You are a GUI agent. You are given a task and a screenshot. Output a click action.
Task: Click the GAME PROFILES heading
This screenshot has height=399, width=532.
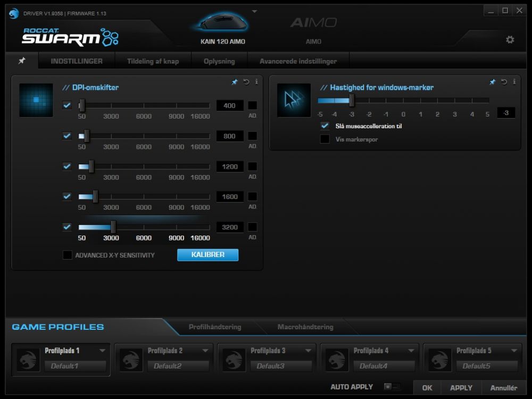coord(58,327)
